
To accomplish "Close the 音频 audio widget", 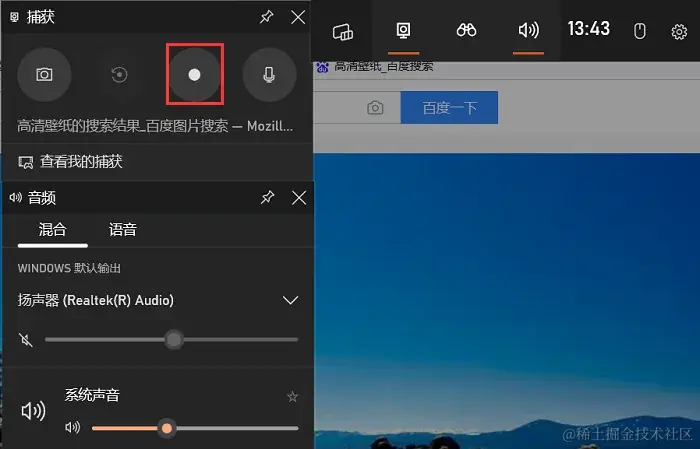I will pos(299,197).
